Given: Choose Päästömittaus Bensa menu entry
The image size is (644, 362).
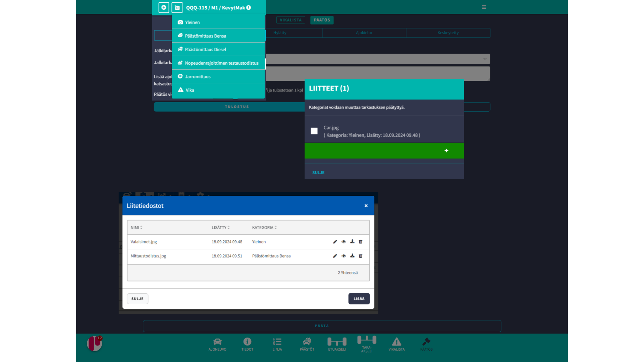Looking at the screenshot, I should [x=218, y=36].
